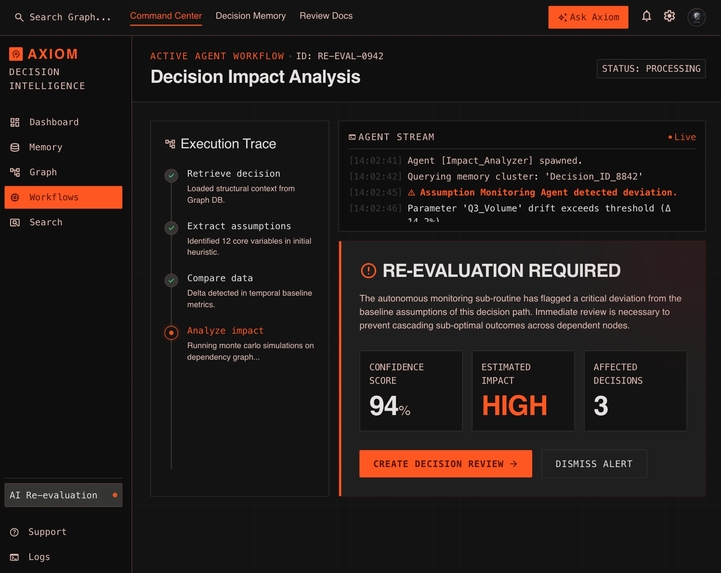The width and height of the screenshot is (721, 573).
Task: Click the arrow on Create Decision Review
Action: coord(514,464)
